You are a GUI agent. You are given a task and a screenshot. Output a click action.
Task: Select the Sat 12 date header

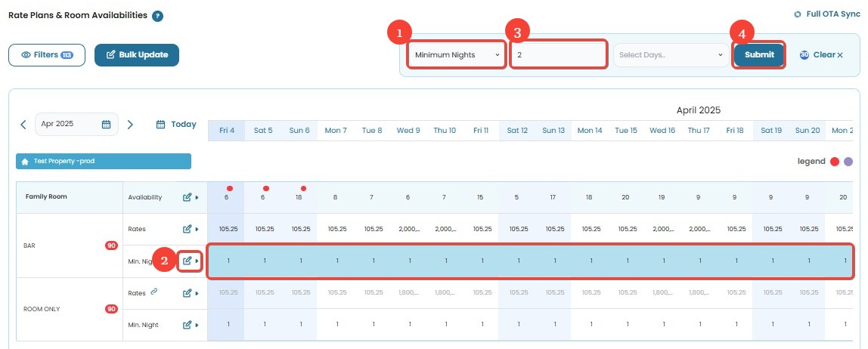[x=517, y=131]
